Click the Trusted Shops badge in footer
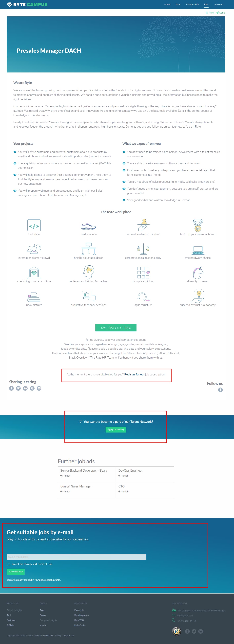Viewport: 234px width, 644px height. point(176,631)
